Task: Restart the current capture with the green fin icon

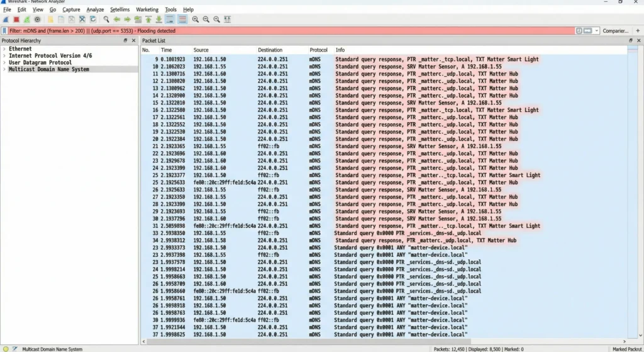Action: 26,20
